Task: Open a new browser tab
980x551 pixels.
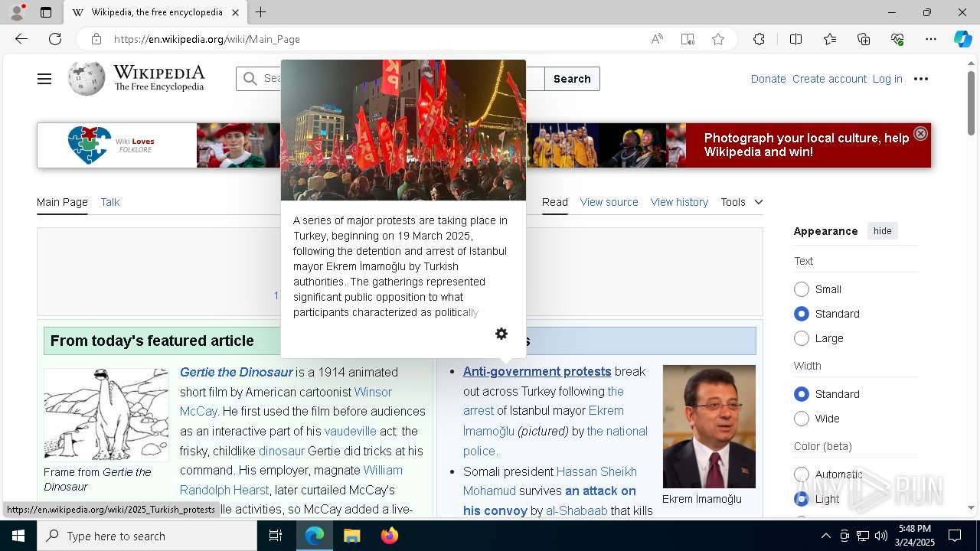Action: click(x=260, y=12)
